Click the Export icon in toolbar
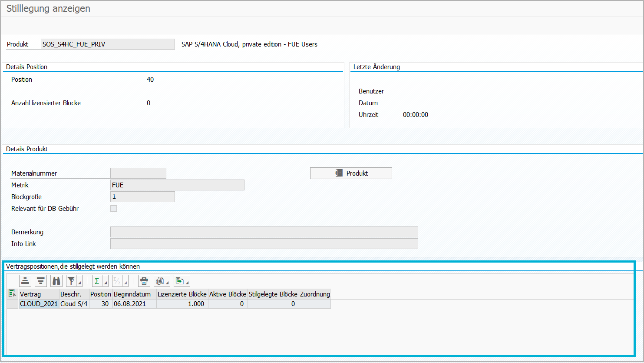Viewport: 644px width, 363px height. [x=179, y=281]
